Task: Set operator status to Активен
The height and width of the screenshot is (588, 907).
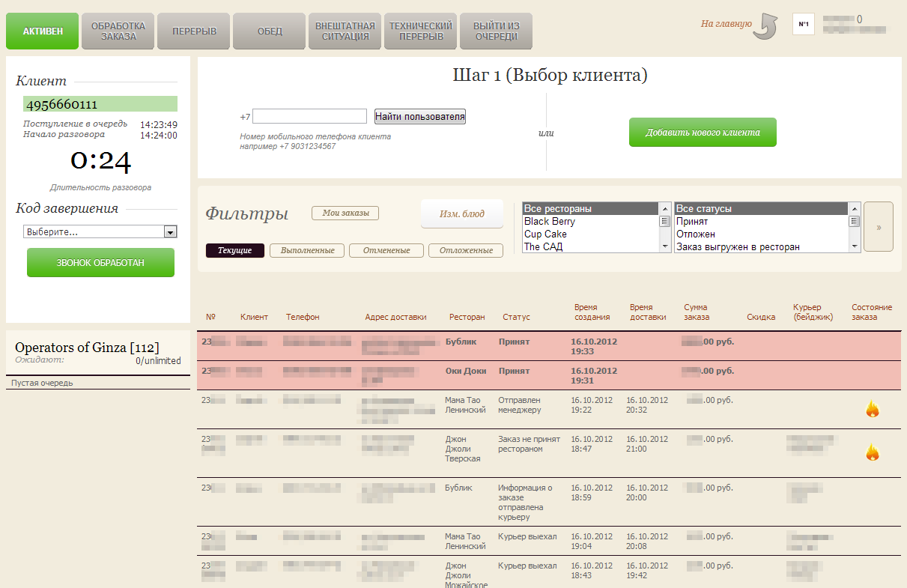Action: (x=42, y=31)
